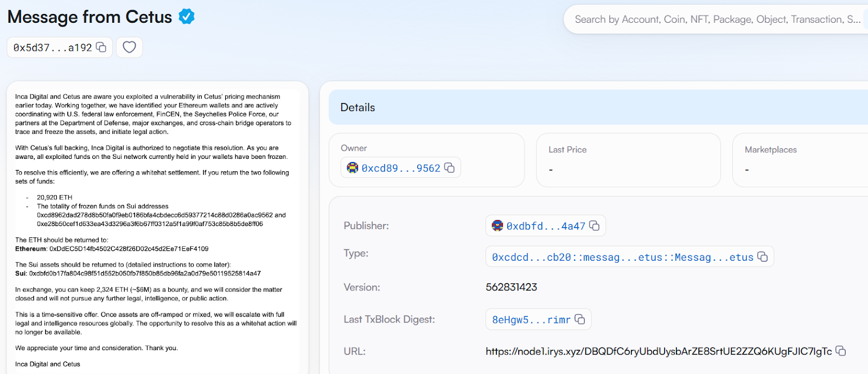Favorite this object with the heart icon

click(x=129, y=47)
